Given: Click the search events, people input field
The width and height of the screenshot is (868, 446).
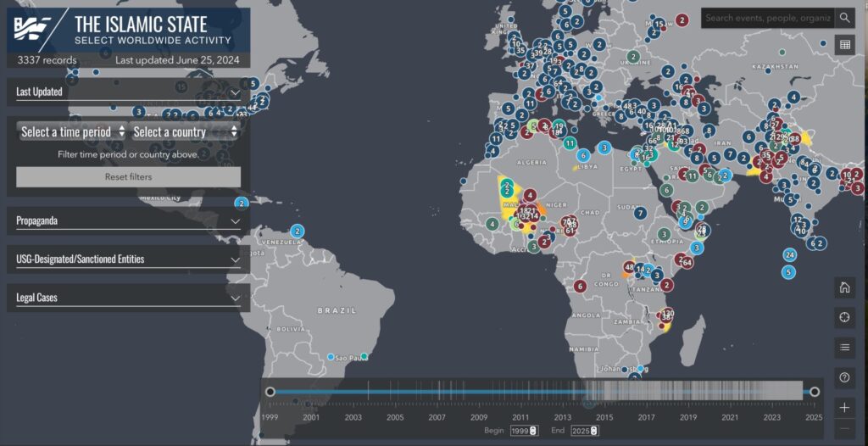Looking at the screenshot, I should [x=768, y=18].
